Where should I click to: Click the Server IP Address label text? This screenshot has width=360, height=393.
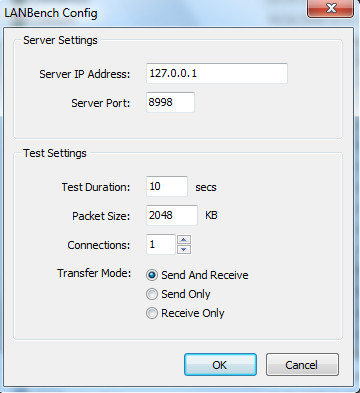(85, 74)
